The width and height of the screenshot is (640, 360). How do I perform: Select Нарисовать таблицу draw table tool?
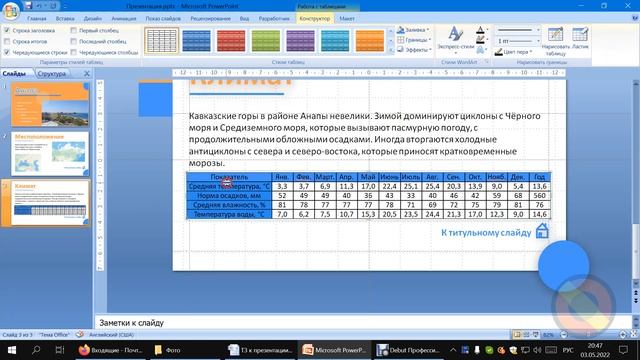coord(556,41)
